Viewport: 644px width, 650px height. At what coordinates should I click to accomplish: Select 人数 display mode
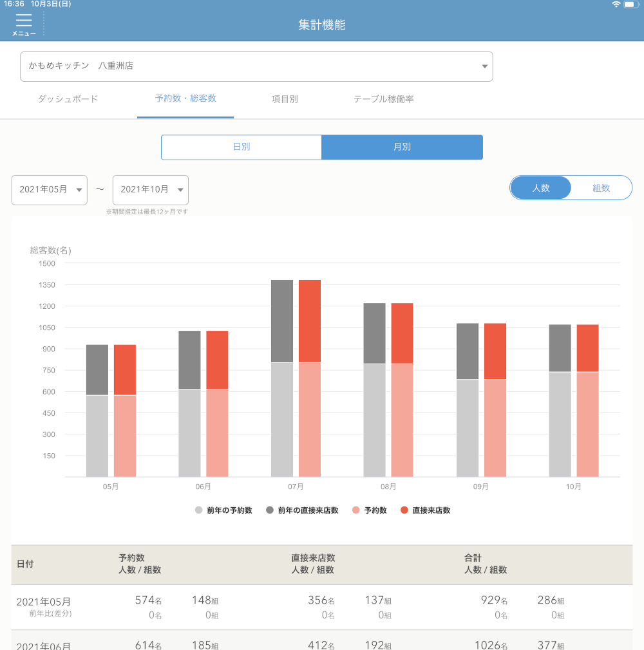540,188
